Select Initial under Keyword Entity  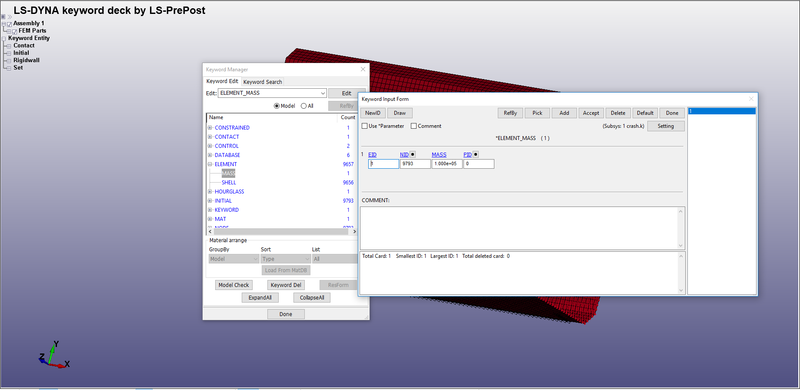click(21, 53)
